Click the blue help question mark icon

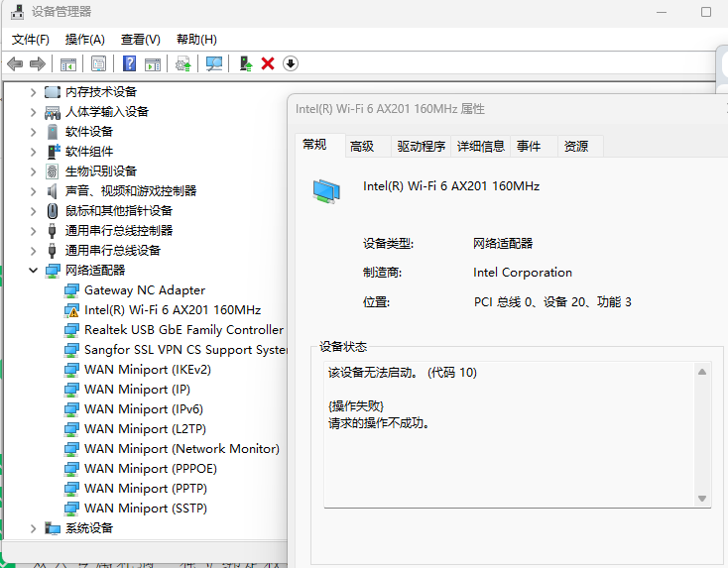(129, 63)
